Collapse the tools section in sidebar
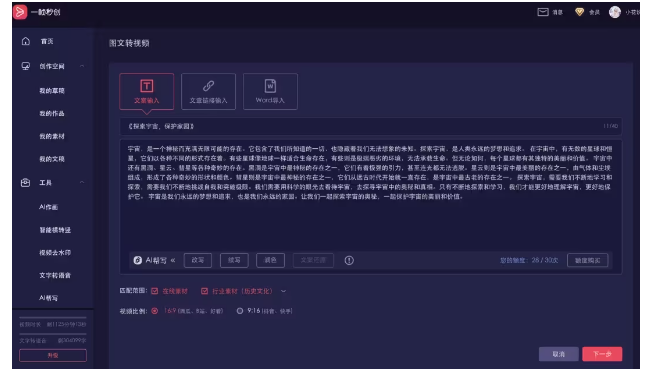This screenshot has width=656, height=381. (x=82, y=182)
